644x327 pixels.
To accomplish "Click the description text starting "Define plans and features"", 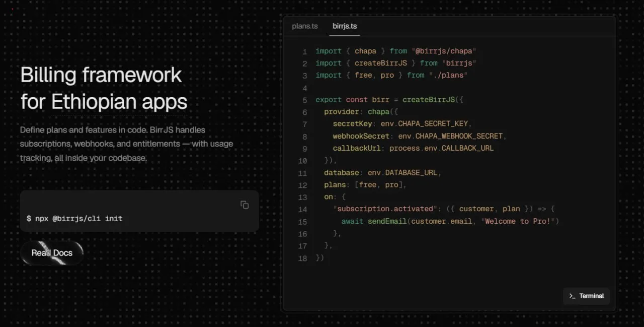I will (127, 144).
